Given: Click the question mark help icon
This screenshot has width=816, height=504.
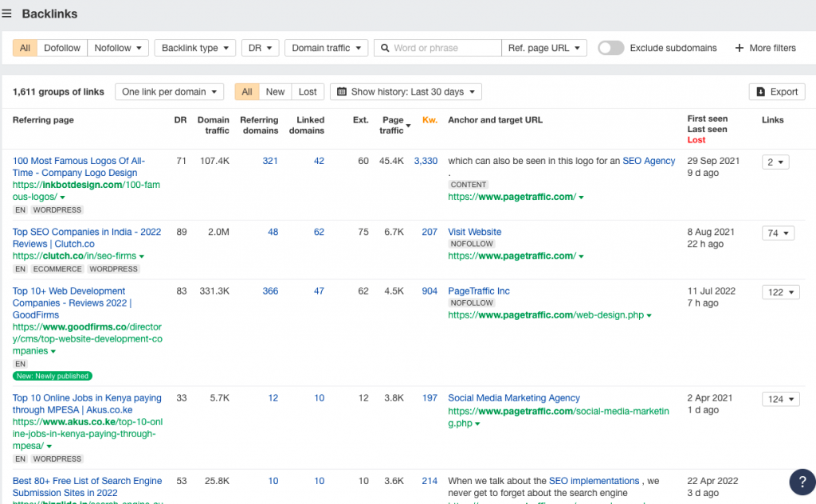Looking at the screenshot, I should click(802, 482).
